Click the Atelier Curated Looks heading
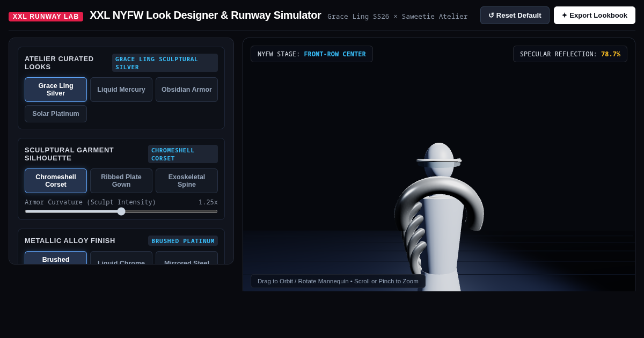Screen dimensions: 644x338 pyautogui.click(x=59, y=63)
